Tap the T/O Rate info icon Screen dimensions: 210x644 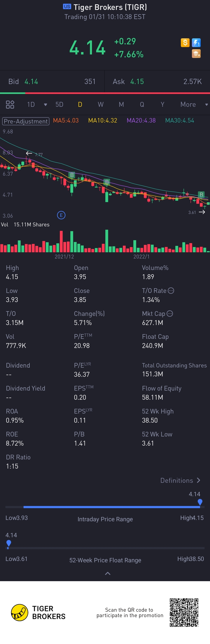[171, 291]
